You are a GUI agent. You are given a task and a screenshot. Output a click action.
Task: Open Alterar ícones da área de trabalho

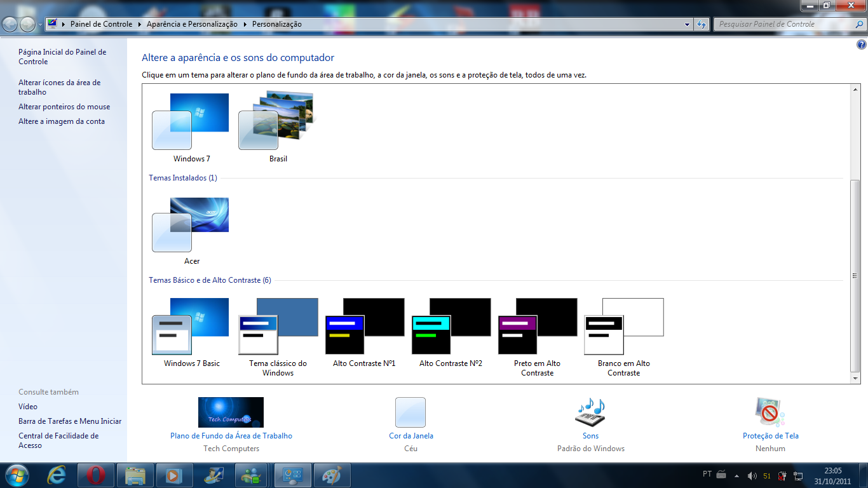tap(59, 87)
